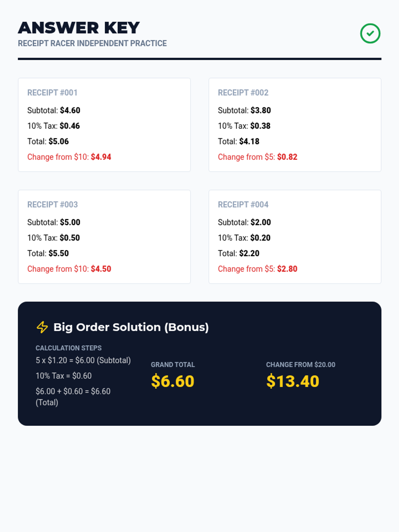Viewport: 399px width, 532px height.
Task: Select Receipt #001 subtotal $4.60
Action: point(54,110)
